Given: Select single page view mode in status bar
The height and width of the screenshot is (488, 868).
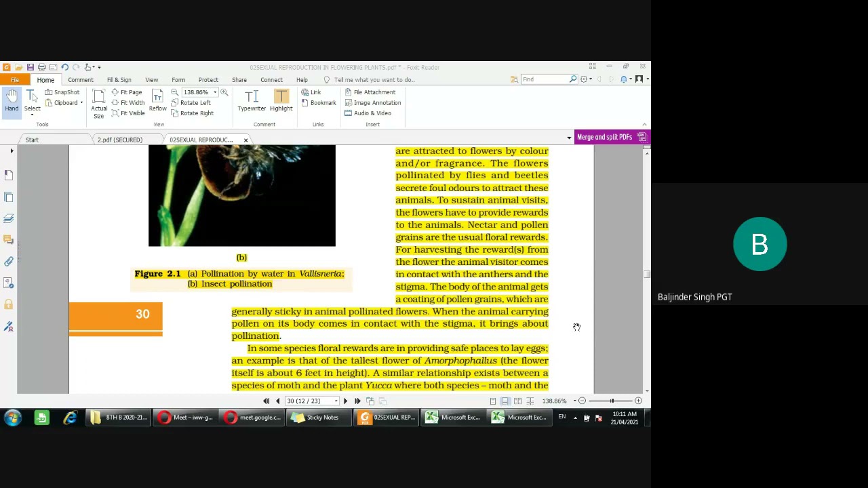Looking at the screenshot, I should tap(493, 401).
